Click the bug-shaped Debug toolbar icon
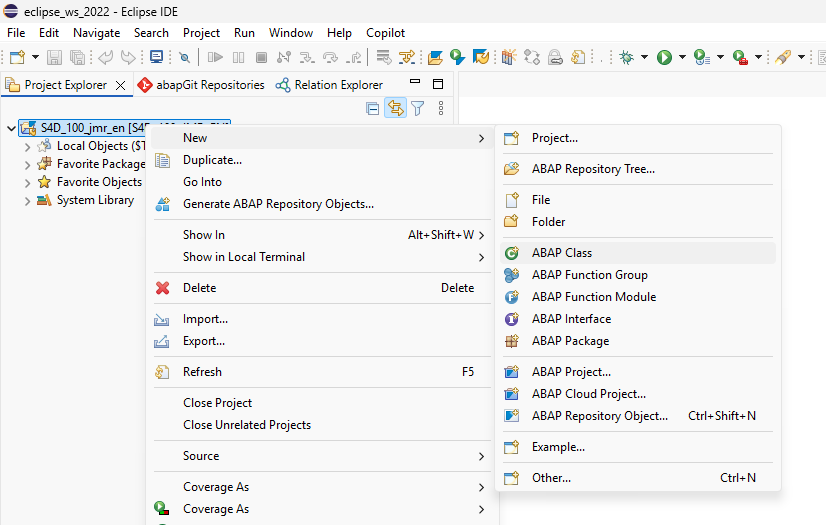This screenshot has height=525, width=826. click(627, 57)
